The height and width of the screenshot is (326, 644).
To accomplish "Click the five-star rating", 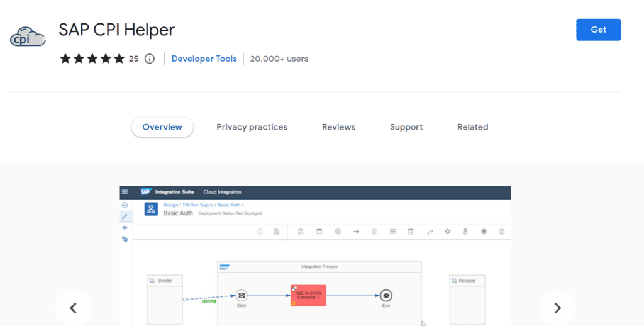I will (x=92, y=59).
